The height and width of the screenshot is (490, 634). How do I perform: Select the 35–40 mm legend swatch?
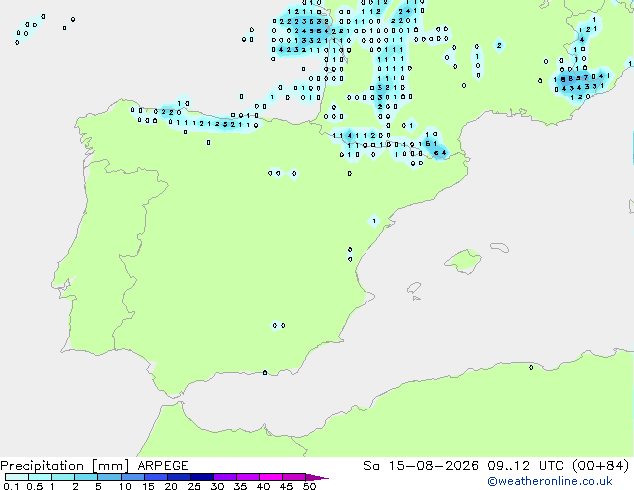[x=248, y=477]
